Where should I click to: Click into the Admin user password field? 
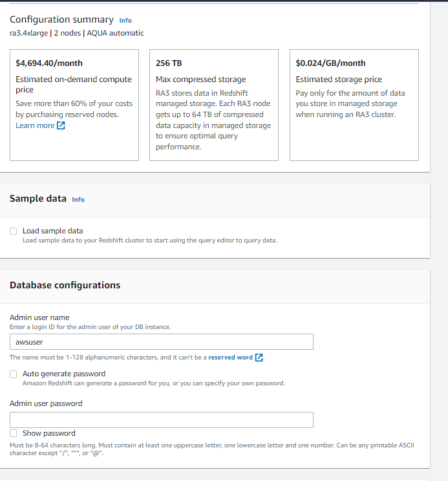pyautogui.click(x=162, y=420)
